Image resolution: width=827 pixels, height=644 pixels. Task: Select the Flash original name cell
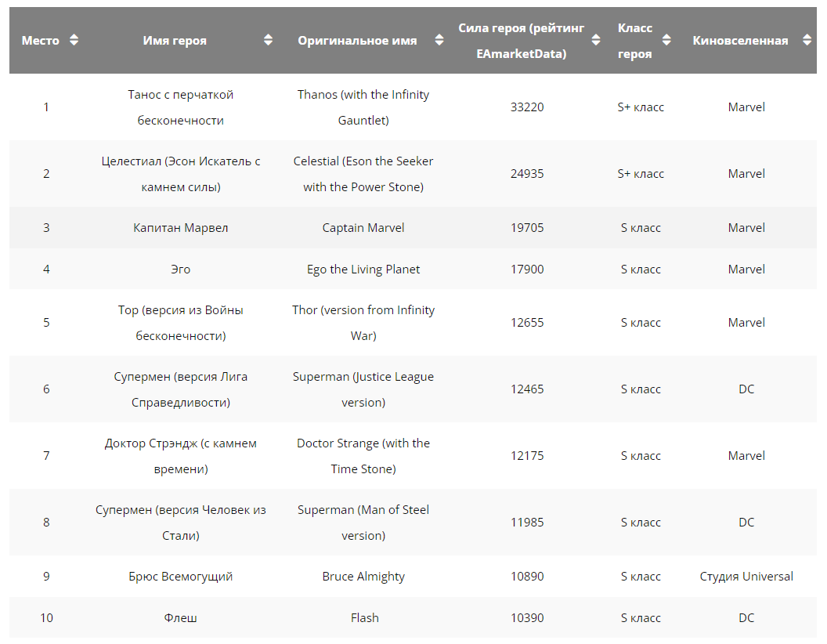click(364, 617)
